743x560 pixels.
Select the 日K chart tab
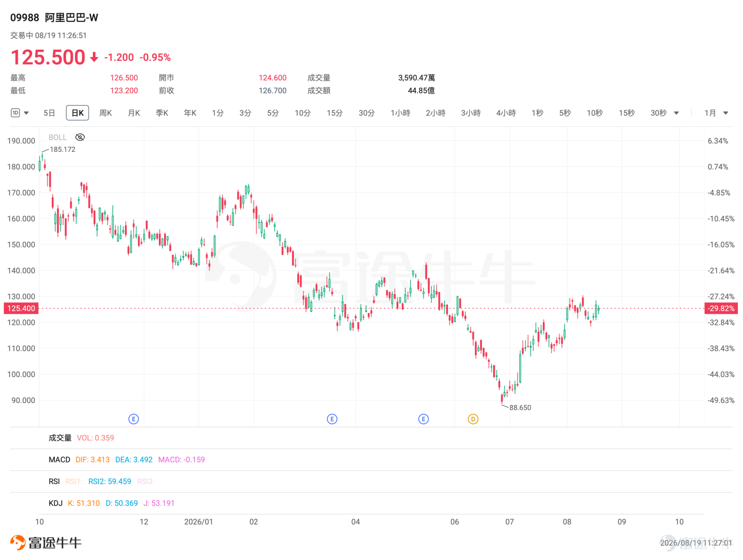[x=78, y=113]
